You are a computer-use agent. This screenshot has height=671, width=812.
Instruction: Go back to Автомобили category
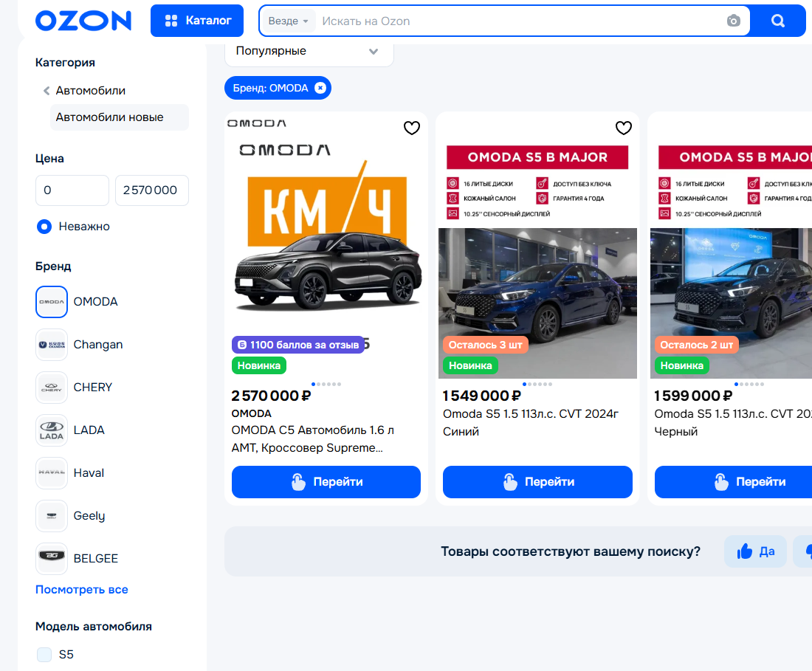tap(91, 91)
